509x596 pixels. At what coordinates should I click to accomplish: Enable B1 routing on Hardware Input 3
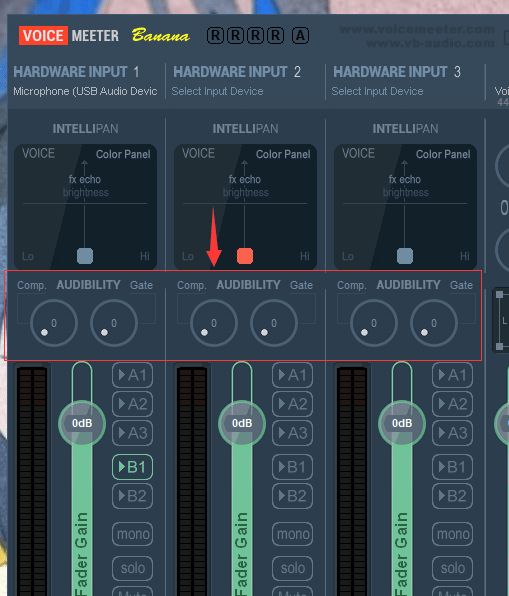(x=452, y=467)
